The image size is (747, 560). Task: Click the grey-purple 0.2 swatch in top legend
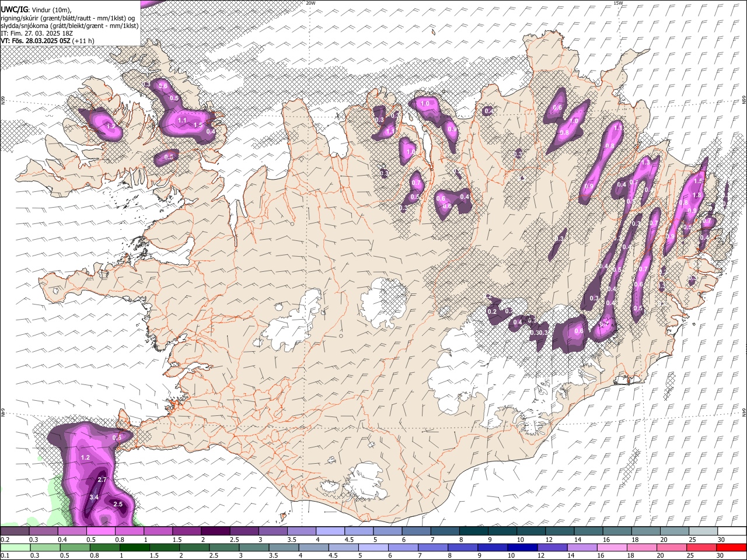coord(15,531)
